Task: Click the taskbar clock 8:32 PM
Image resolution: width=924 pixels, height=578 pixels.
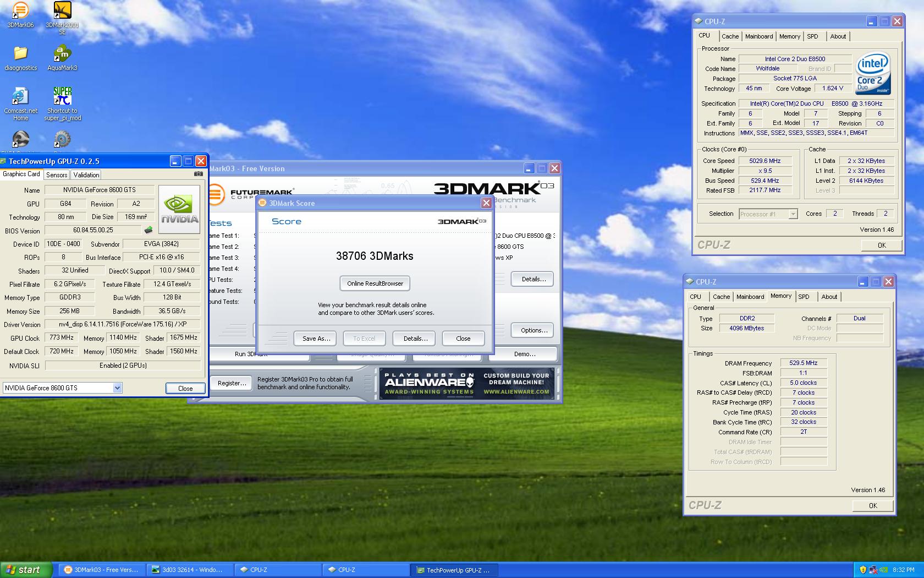Action: coord(904,570)
